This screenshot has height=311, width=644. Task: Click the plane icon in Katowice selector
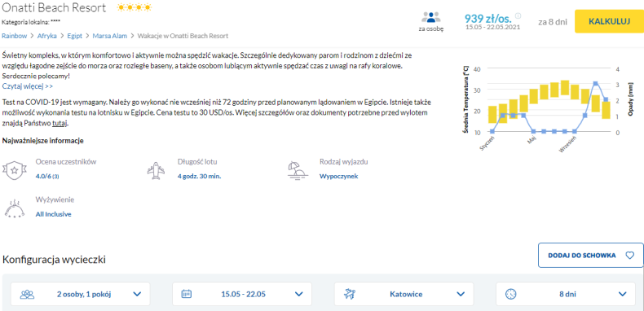(350, 294)
